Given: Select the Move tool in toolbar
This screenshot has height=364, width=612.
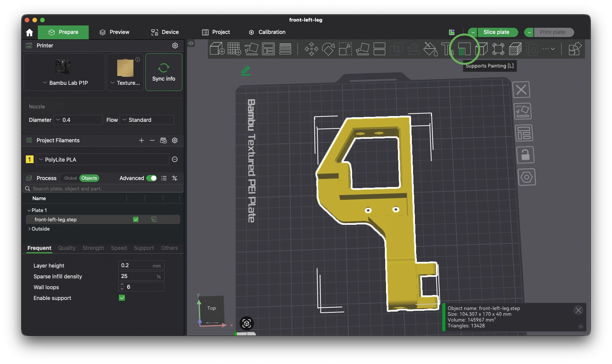Looking at the screenshot, I should click(x=311, y=49).
